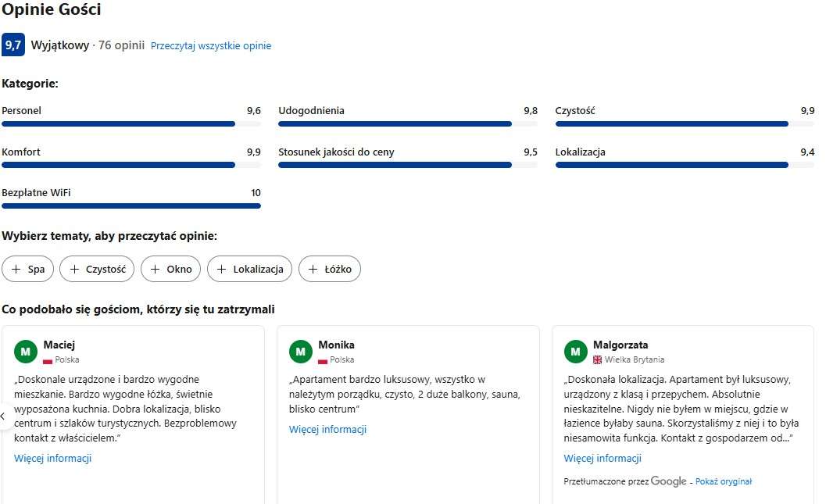The image size is (826, 504).
Task: Expand Malgorzata's review with Więcej informacji
Action: point(603,459)
